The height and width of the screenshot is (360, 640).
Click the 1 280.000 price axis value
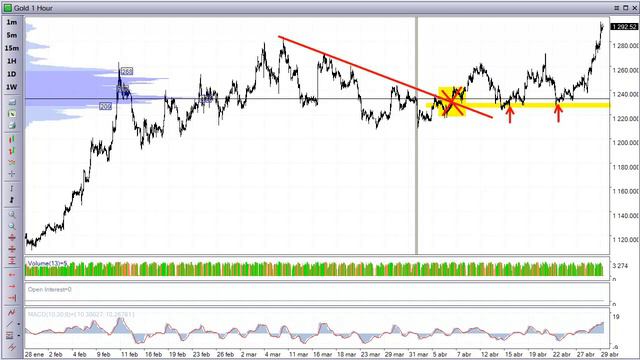coord(625,46)
